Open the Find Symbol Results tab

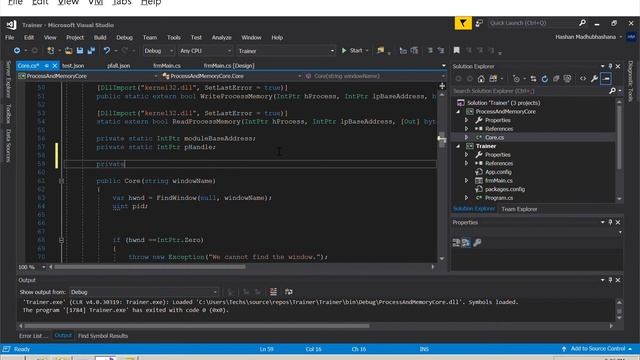103,336
